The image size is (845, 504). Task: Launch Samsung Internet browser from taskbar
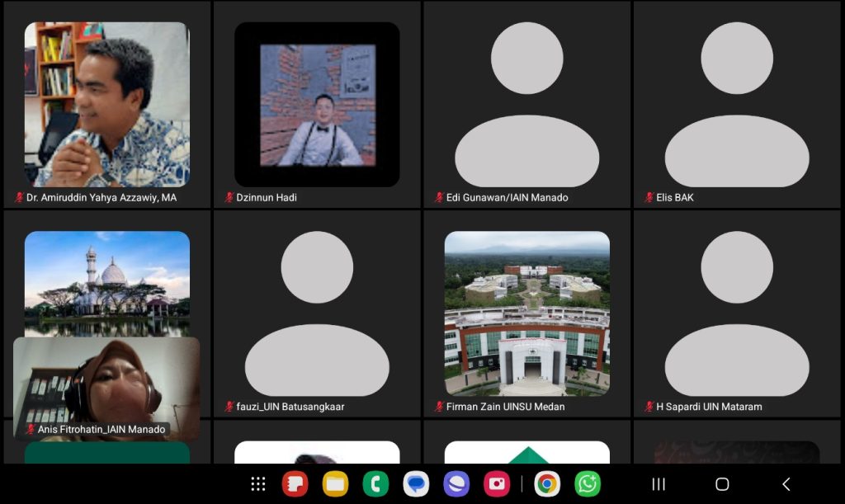456,484
